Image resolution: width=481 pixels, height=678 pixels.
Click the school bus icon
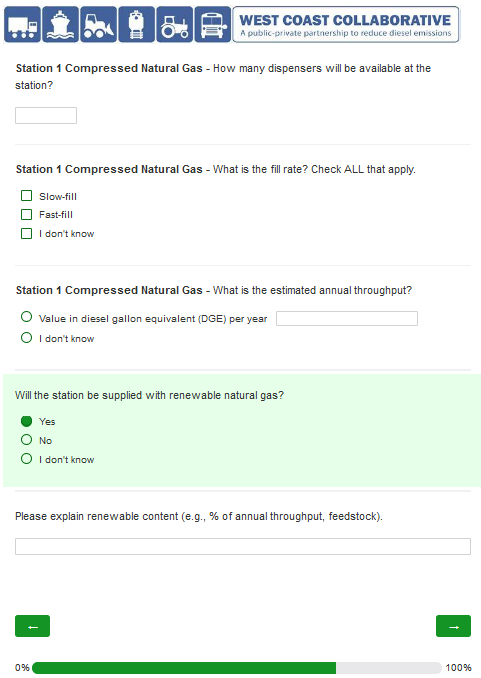[213, 25]
